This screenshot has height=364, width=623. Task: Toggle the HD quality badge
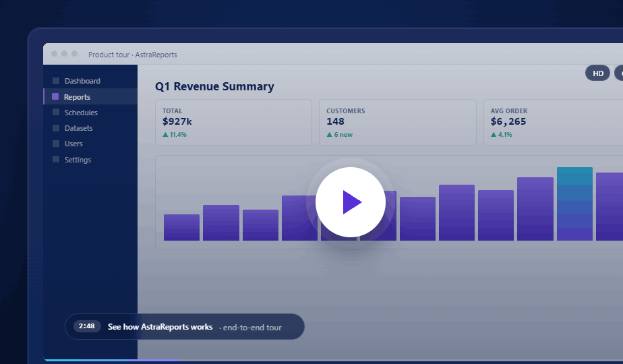(597, 73)
